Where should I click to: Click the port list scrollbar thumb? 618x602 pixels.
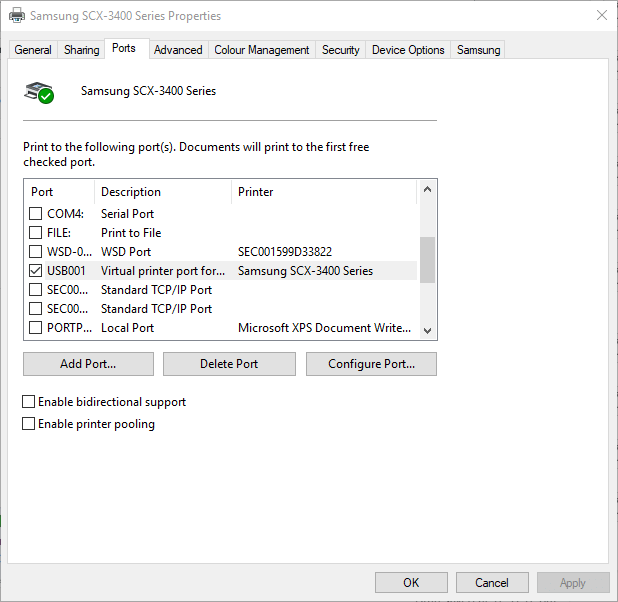pyautogui.click(x=427, y=260)
